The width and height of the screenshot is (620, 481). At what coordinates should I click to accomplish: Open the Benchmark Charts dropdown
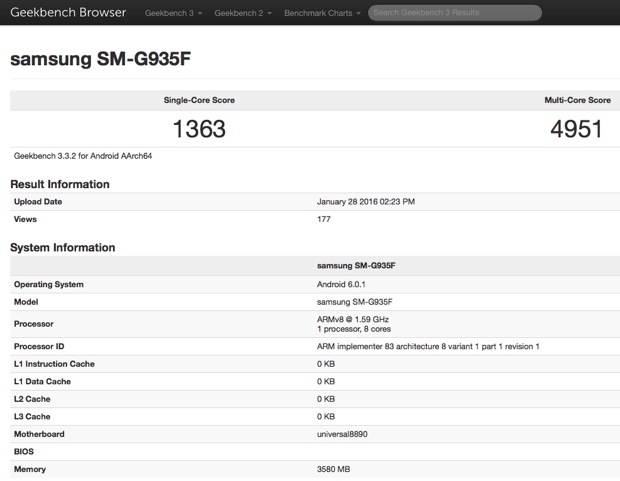point(321,13)
